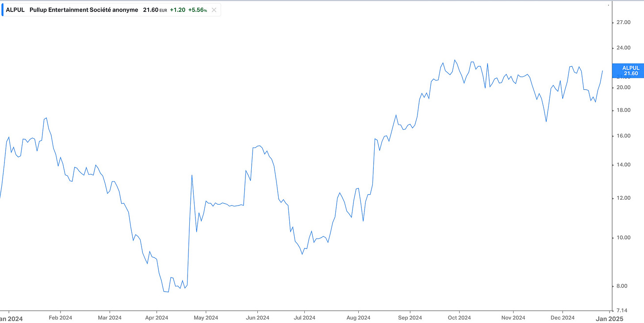Remove ALPUL series with the X button
644x323 pixels.
pos(214,10)
